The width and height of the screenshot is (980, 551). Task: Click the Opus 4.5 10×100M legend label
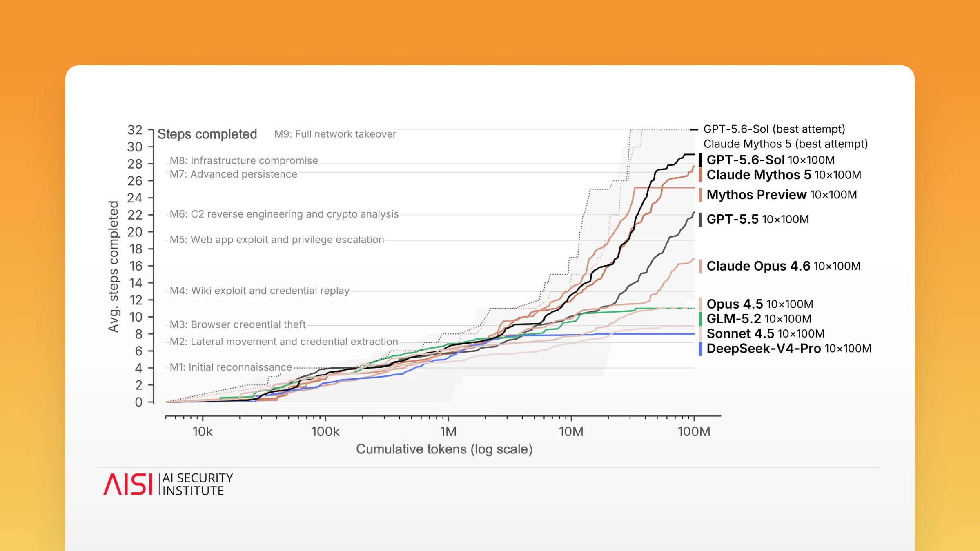click(x=759, y=304)
